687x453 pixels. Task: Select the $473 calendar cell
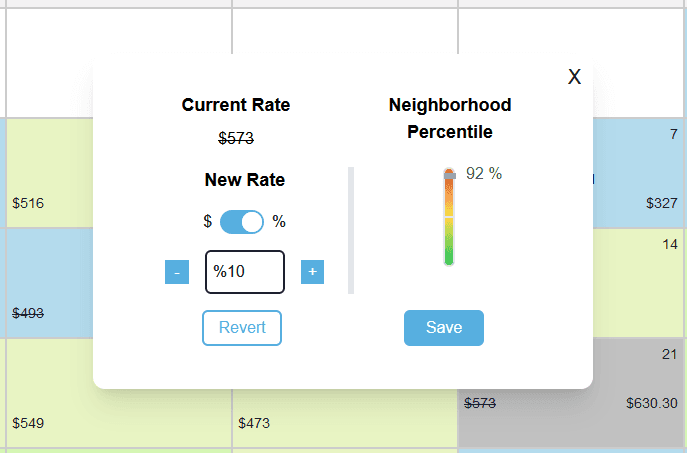[344, 418]
